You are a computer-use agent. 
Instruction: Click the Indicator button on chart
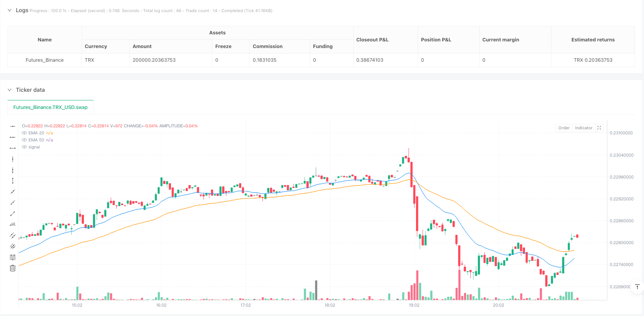click(584, 128)
